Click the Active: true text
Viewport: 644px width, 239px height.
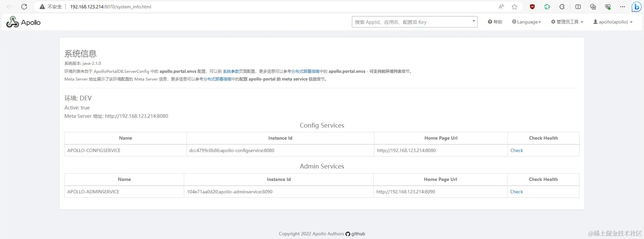point(77,108)
